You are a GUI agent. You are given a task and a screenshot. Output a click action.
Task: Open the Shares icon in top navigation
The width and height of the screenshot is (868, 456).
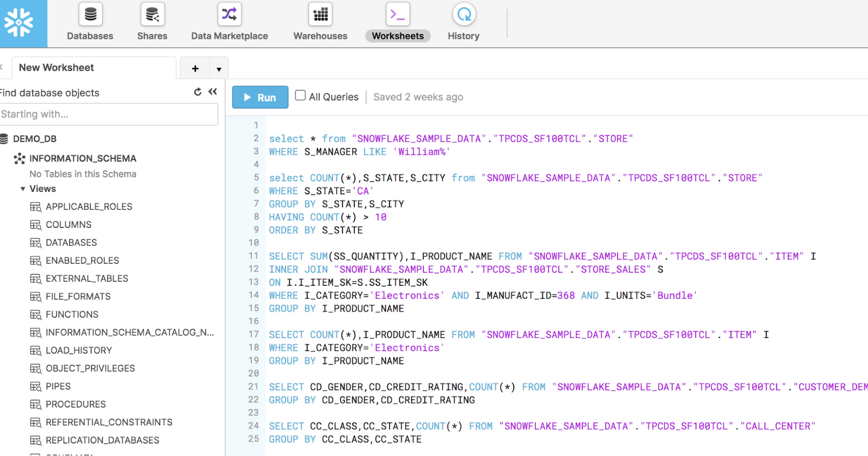[152, 14]
